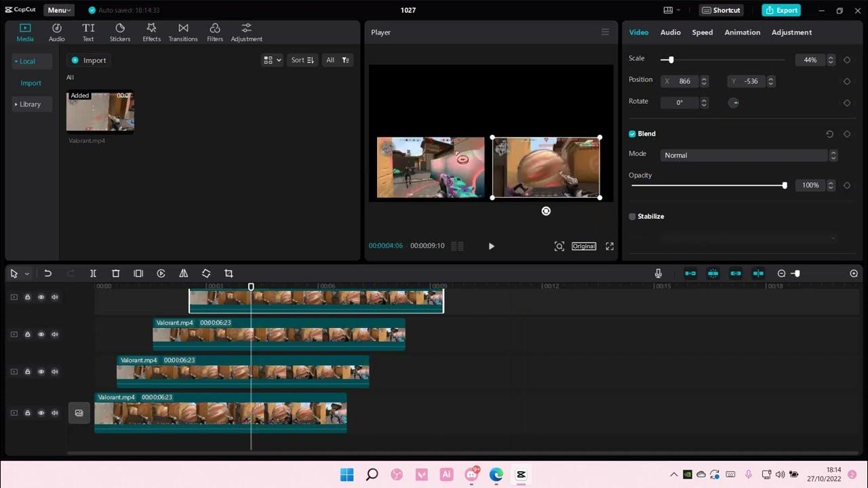Open the Effects tab

[x=151, y=32]
